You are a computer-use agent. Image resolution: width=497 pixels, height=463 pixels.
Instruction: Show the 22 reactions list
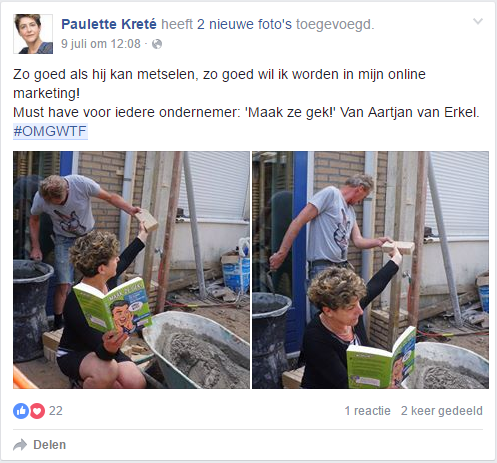(x=56, y=411)
